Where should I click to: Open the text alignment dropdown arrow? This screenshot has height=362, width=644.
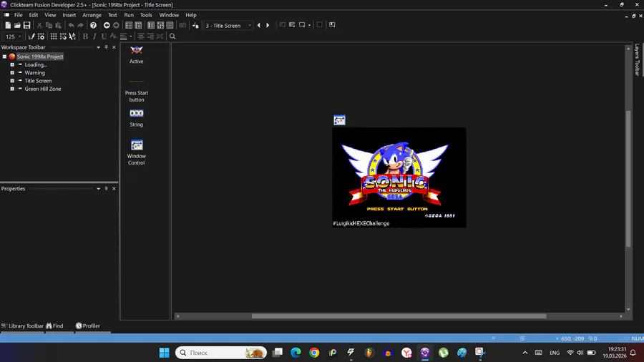(x=131, y=36)
